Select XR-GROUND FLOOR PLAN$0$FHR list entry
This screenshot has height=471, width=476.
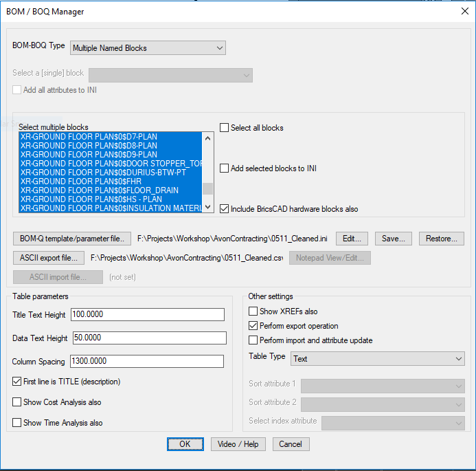(x=110, y=182)
